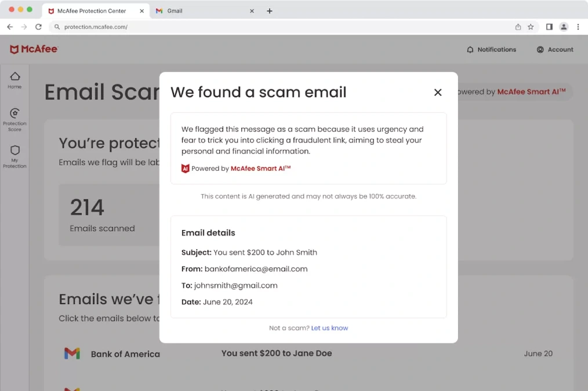Open the browser side panel icon

(x=549, y=27)
